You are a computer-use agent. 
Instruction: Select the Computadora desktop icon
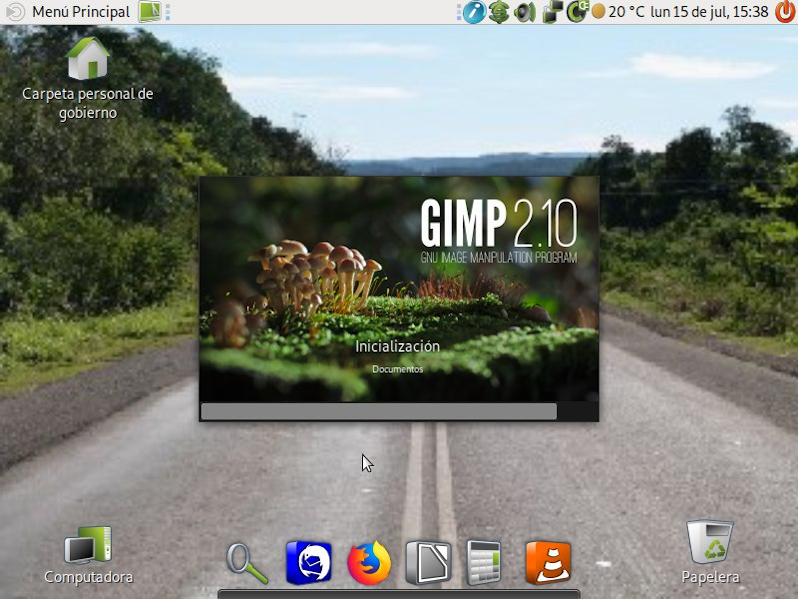[x=88, y=545]
